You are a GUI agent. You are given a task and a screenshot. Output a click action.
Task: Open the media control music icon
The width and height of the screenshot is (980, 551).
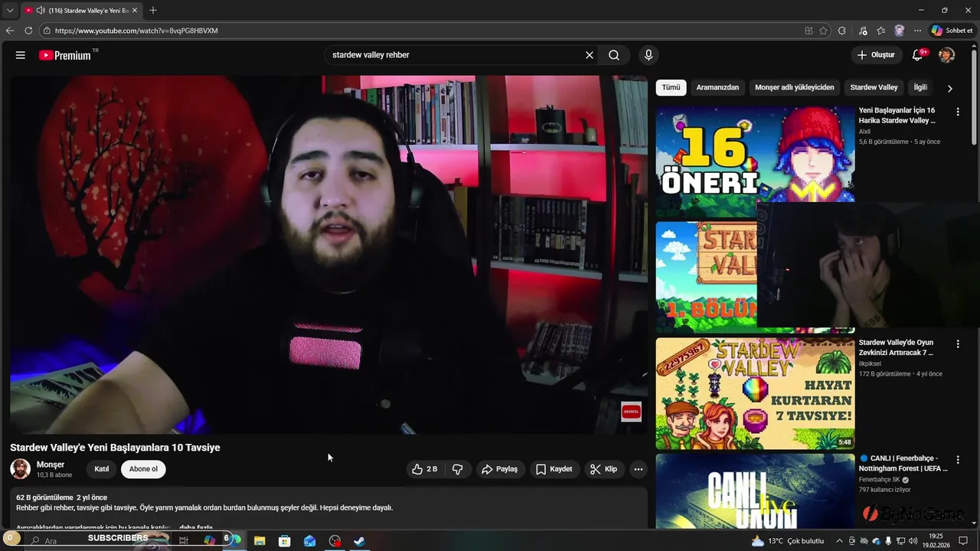[863, 31]
